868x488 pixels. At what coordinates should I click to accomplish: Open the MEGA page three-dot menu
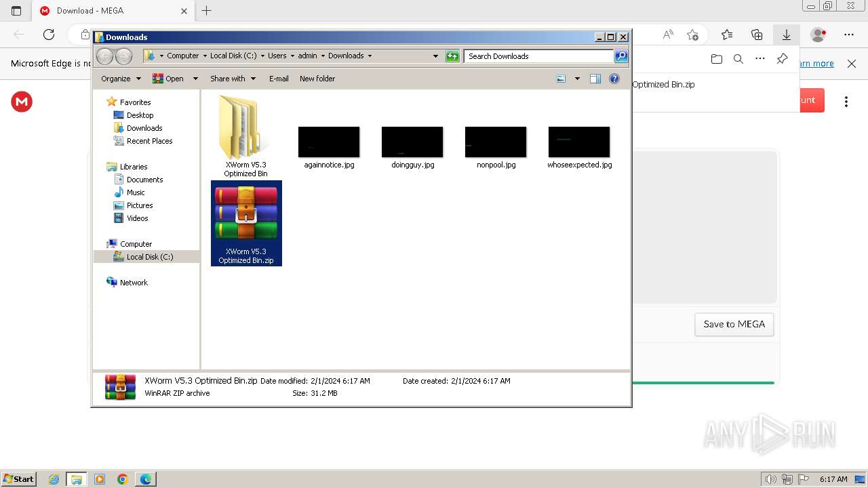(x=846, y=102)
